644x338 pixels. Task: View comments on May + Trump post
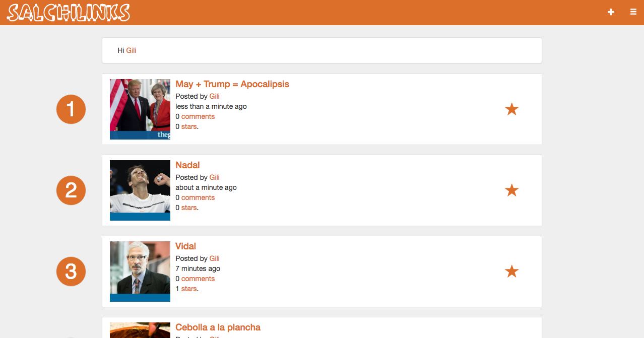[198, 116]
